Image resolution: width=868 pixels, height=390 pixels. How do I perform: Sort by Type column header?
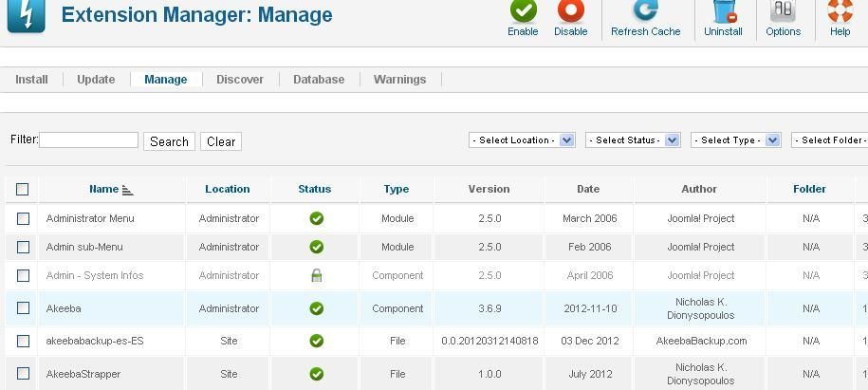[x=397, y=189]
